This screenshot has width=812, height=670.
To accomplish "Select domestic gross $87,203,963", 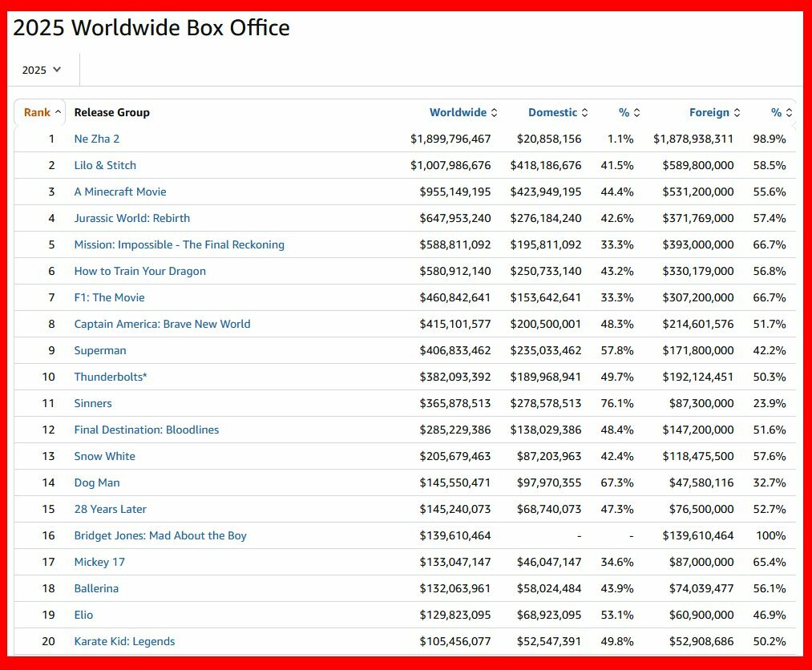I will click(x=549, y=456).
